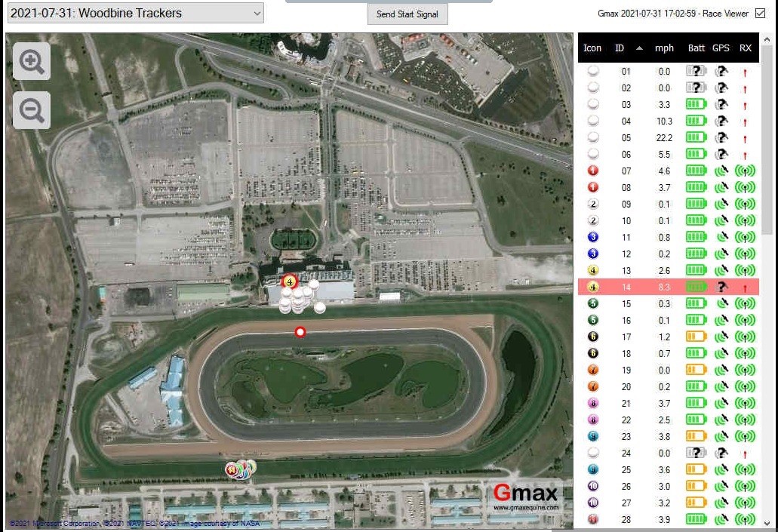
Task: Click the yellow ball icon for tracker 13
Action: (x=592, y=270)
